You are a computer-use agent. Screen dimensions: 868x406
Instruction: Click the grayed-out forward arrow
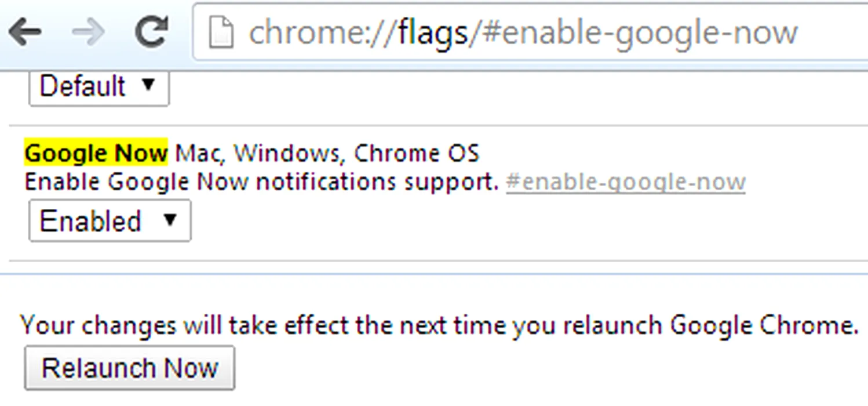tap(88, 32)
